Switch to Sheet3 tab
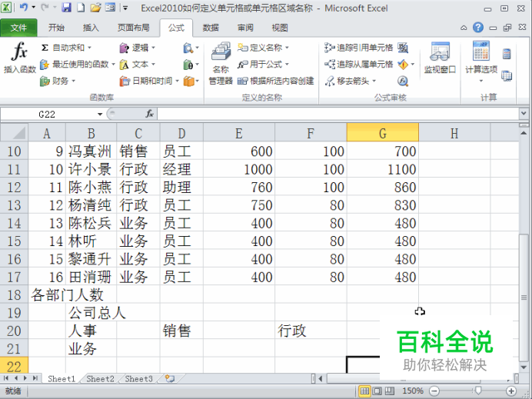 tap(138, 379)
